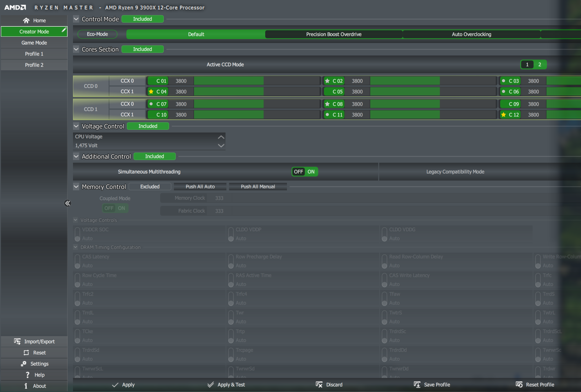Click the Apply checkmark icon

coord(115,385)
